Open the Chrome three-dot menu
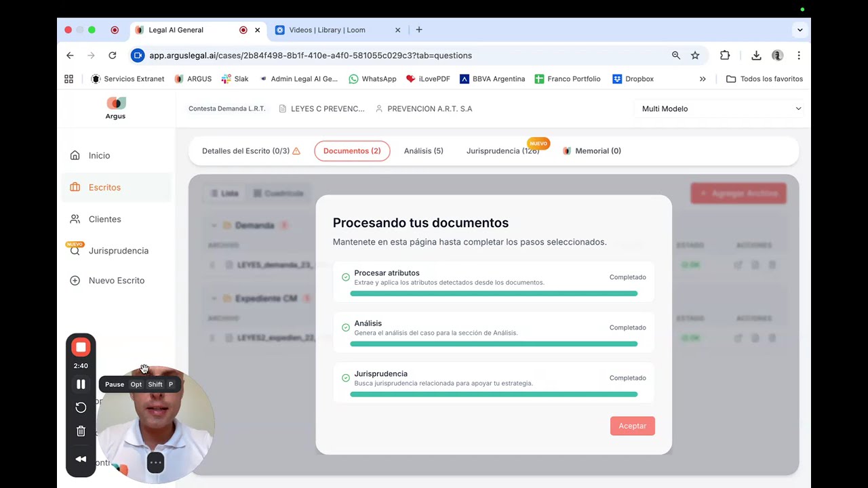The height and width of the screenshot is (488, 868). tap(799, 56)
